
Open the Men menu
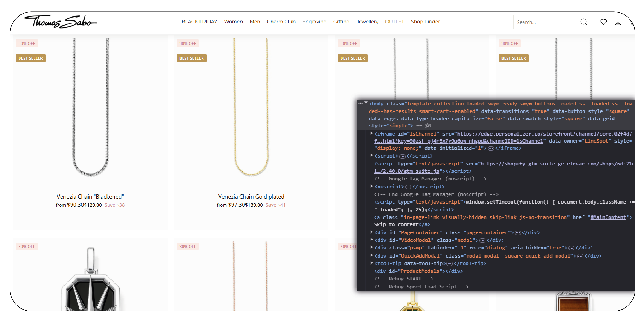pyautogui.click(x=255, y=21)
